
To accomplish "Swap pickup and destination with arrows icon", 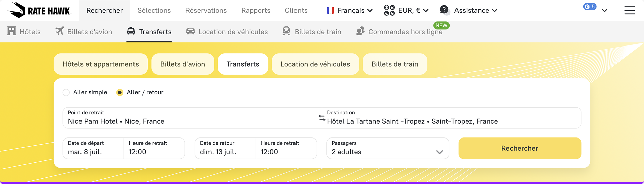I will pyautogui.click(x=322, y=118).
